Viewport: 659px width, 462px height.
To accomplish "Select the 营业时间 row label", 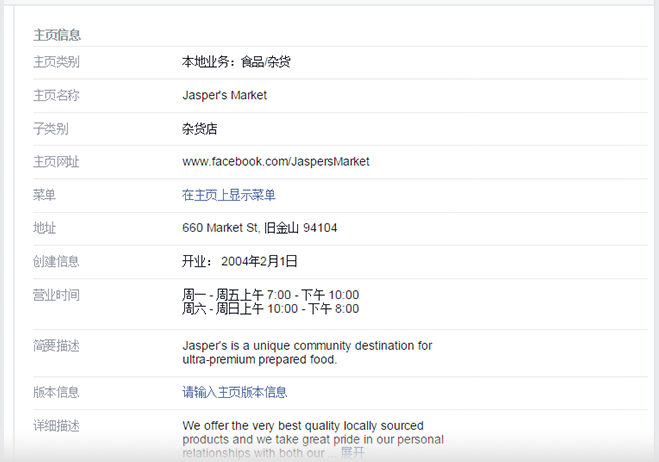I will tap(56, 295).
